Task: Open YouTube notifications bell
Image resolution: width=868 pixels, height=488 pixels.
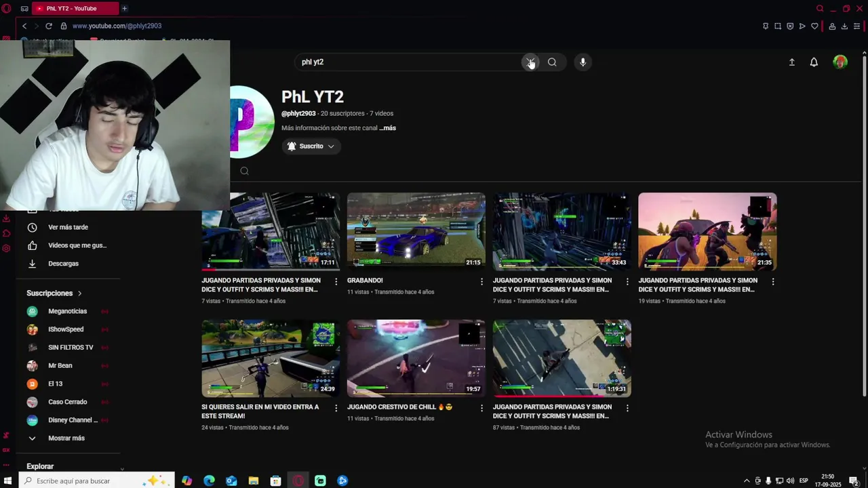Action: (x=814, y=62)
